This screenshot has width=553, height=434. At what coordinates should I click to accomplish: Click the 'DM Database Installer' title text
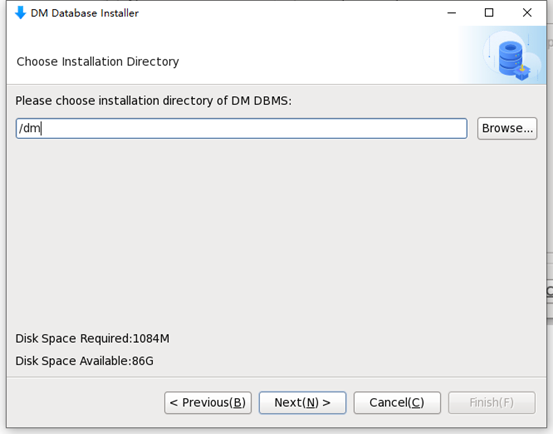(85, 13)
